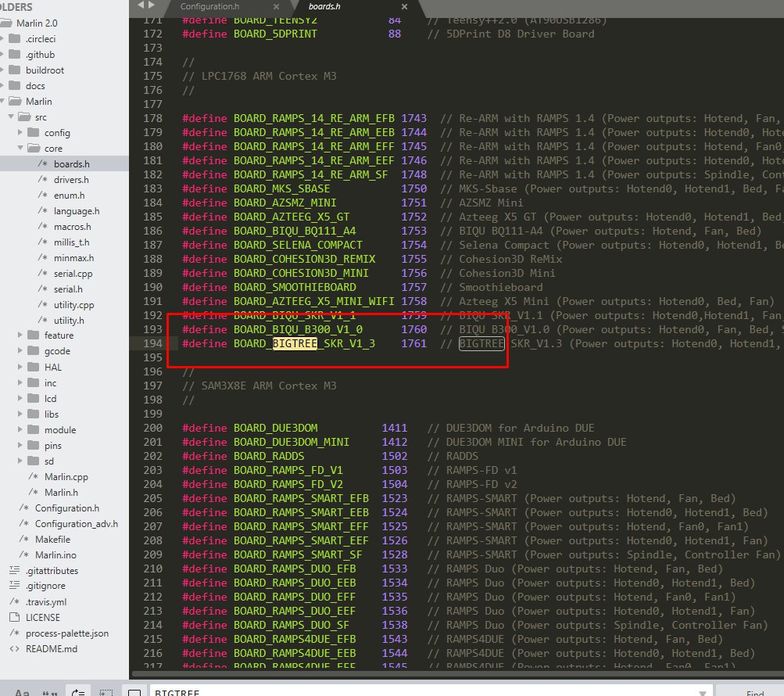Click the Marlin.cpp source file icon
The height and width of the screenshot is (696, 784).
(34, 477)
